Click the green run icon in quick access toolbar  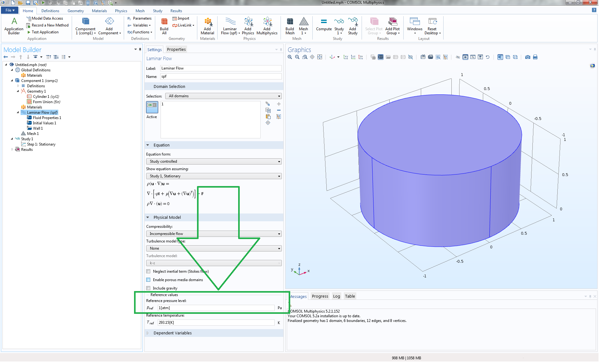click(43, 3)
